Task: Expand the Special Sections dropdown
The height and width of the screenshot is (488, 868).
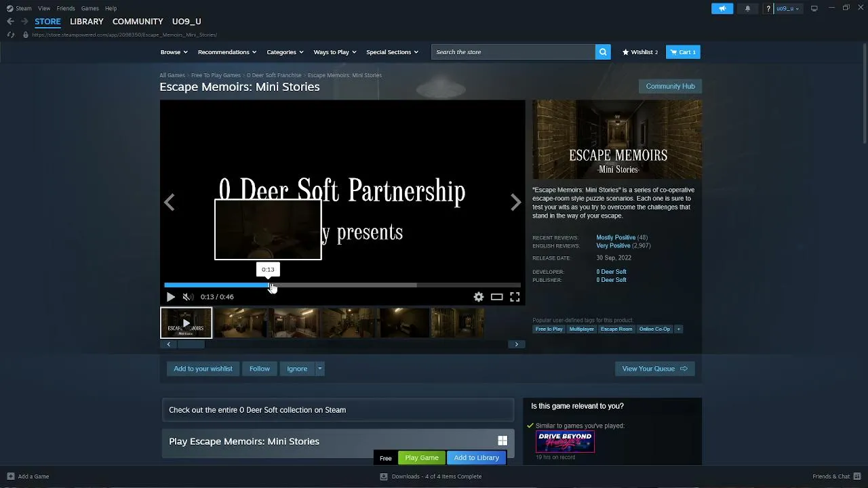Action: point(392,52)
